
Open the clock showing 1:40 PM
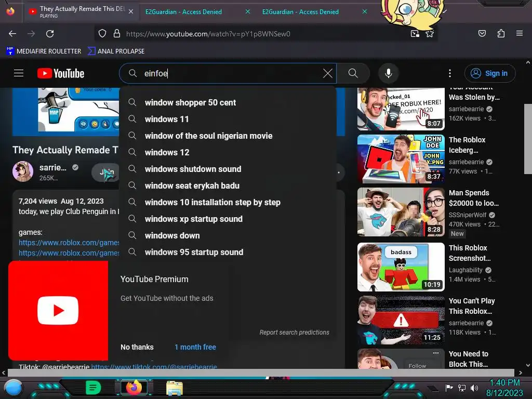(x=505, y=388)
